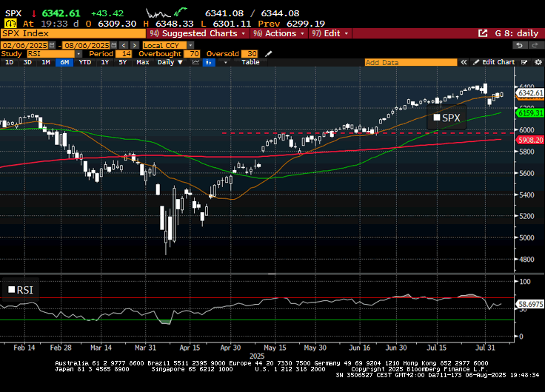Click the SPX mini sparkline chart
Screen dimensions: 545x392
[167, 13]
